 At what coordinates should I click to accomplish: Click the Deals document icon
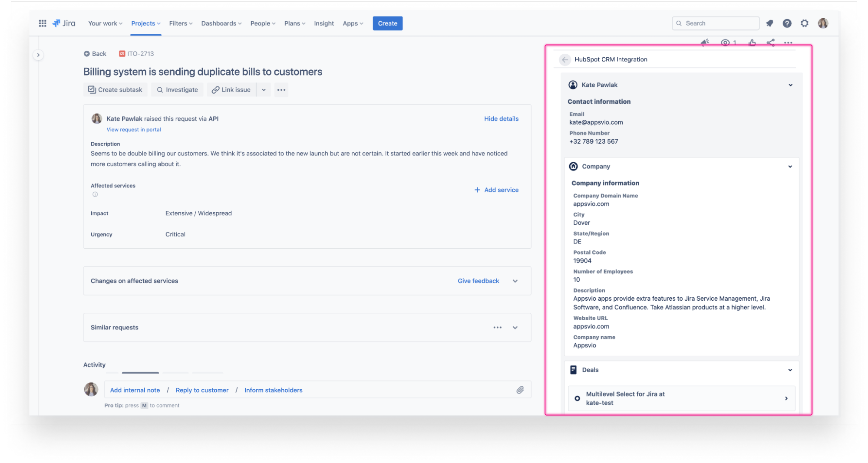coord(573,370)
